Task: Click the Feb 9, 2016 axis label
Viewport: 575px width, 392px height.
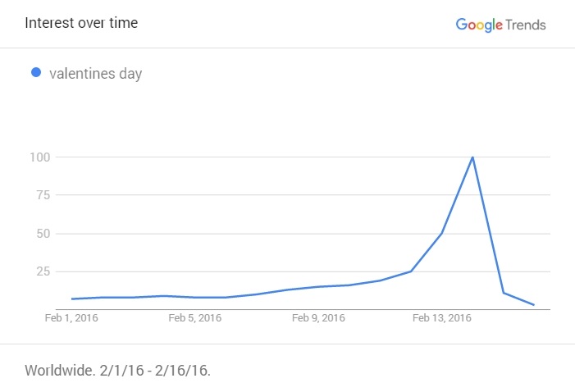Action: point(318,317)
